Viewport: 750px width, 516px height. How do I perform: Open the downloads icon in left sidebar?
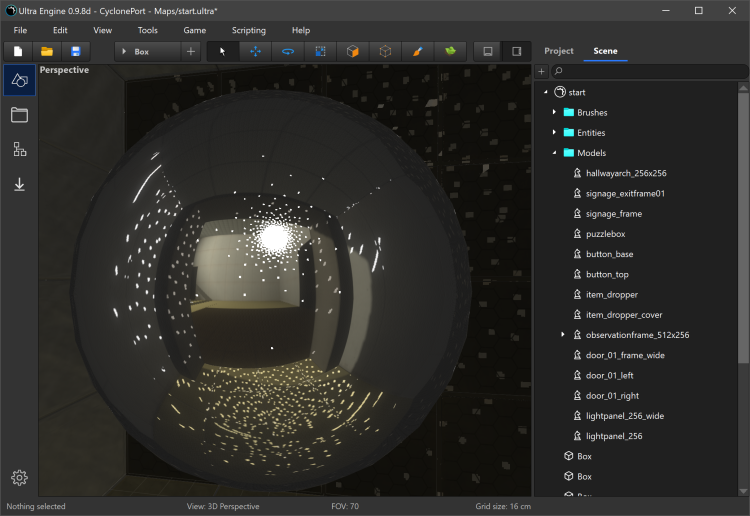click(19, 184)
